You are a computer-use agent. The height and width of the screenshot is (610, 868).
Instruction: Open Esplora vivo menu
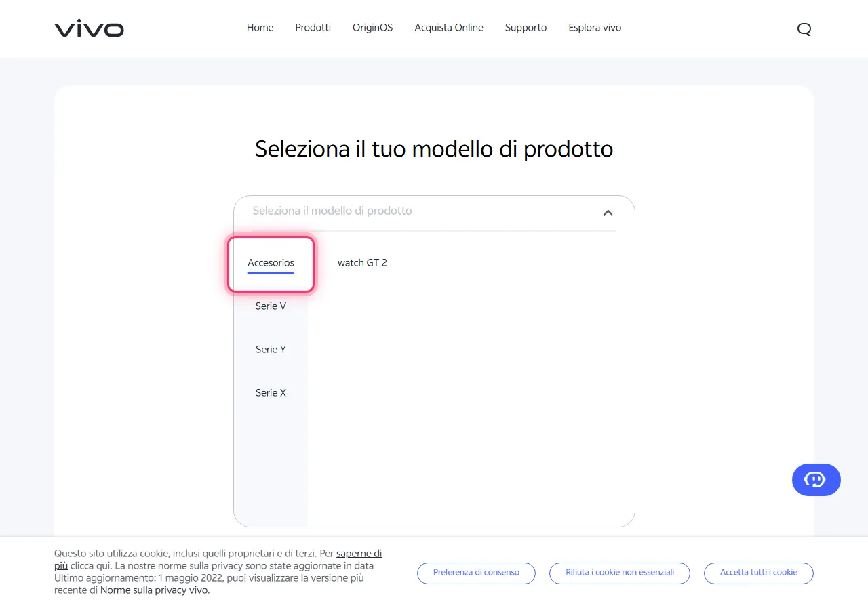tap(595, 28)
